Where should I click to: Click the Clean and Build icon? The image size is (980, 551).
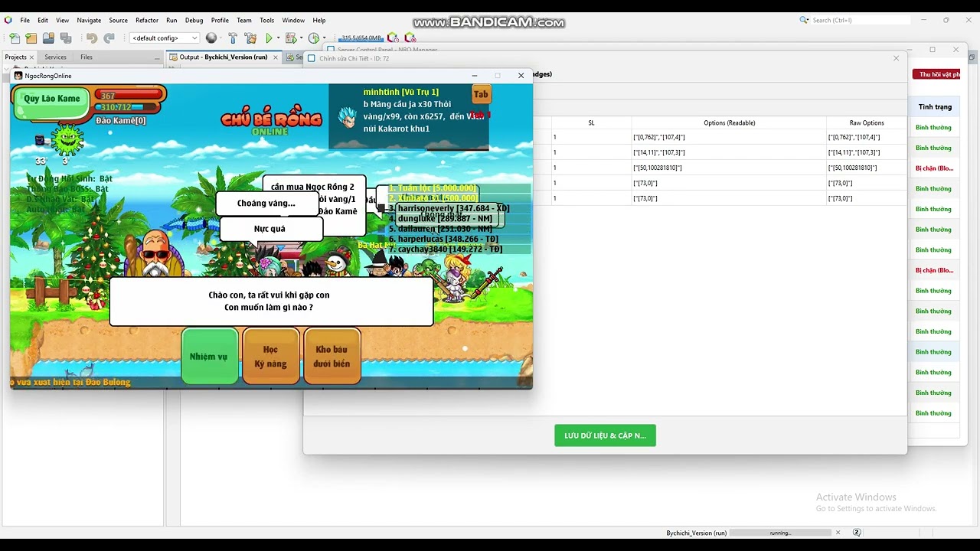point(250,37)
